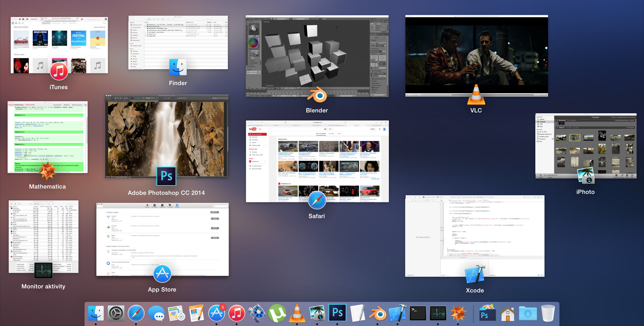Image resolution: width=644 pixels, height=326 pixels.
Task: Collapse Momentky section in iPhoto
Action: (x=557, y=120)
